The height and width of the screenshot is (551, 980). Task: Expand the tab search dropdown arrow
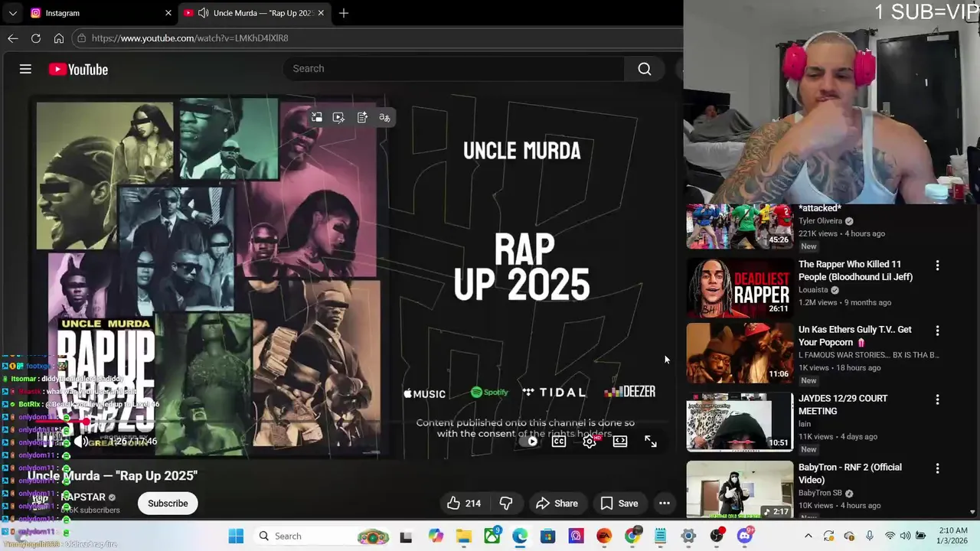coord(12,13)
